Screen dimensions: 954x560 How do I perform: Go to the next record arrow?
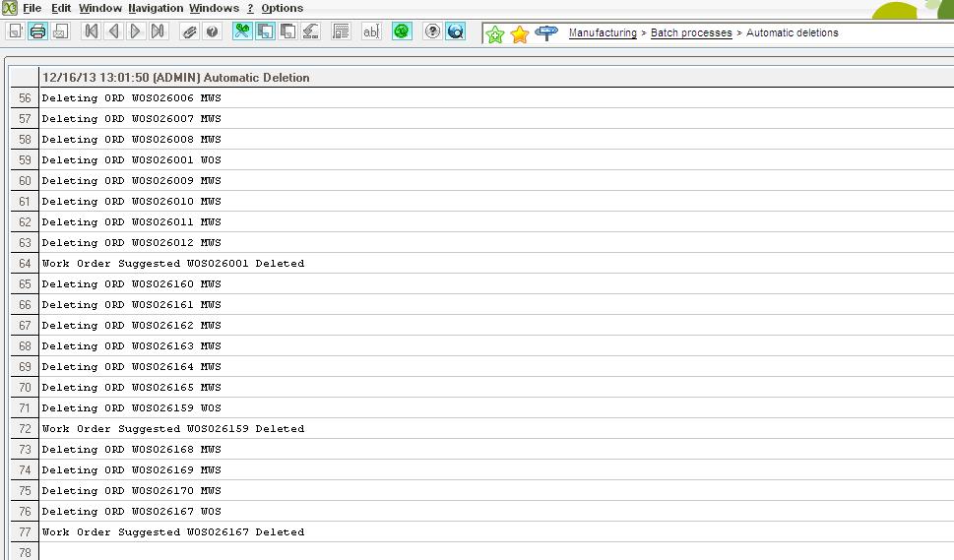[136, 31]
